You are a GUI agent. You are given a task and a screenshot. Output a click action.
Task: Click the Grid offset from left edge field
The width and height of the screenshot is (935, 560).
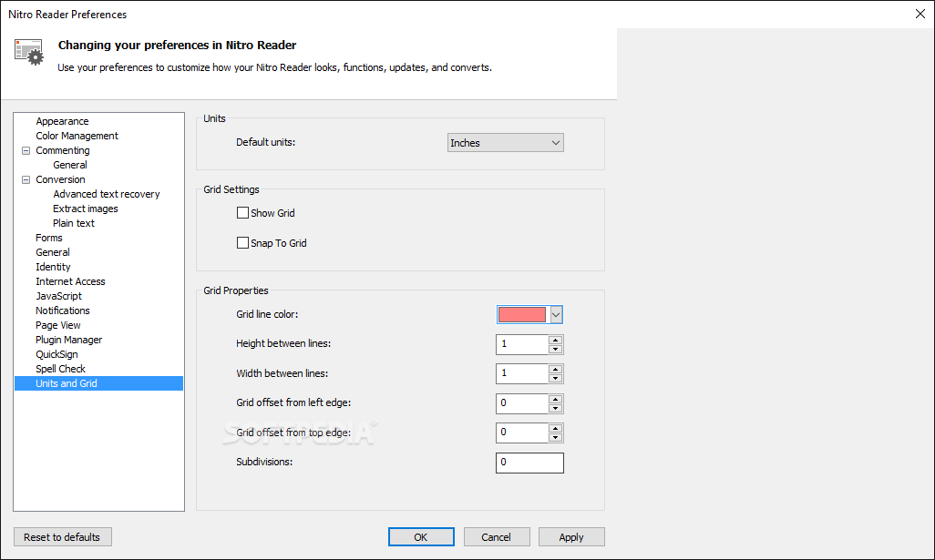522,403
